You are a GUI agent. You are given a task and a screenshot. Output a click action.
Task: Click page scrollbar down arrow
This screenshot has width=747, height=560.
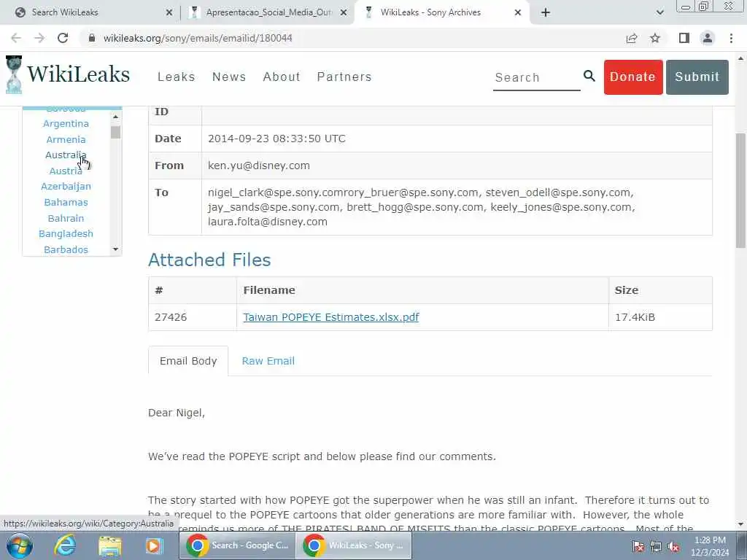click(741, 524)
